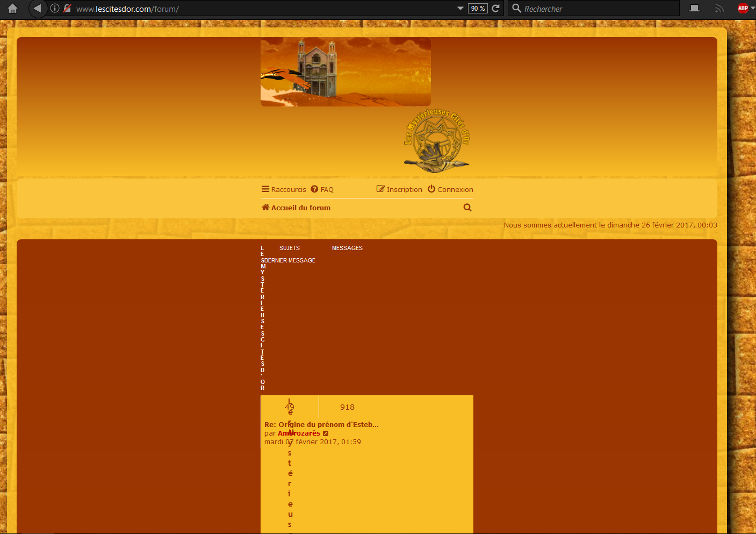Open the view latest post icon
Image resolution: width=756 pixels, height=534 pixels.
(326, 433)
